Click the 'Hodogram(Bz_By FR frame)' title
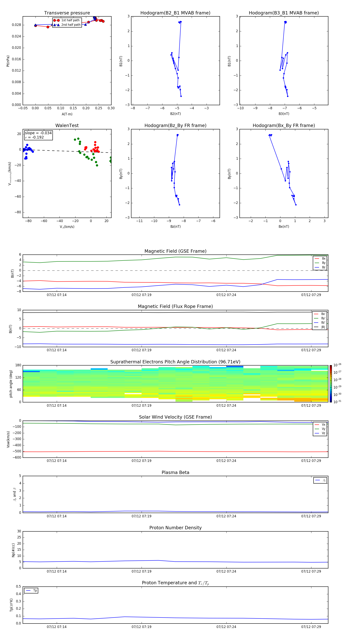Image resolution: width=351 pixels, height=644 pixels. [175, 125]
